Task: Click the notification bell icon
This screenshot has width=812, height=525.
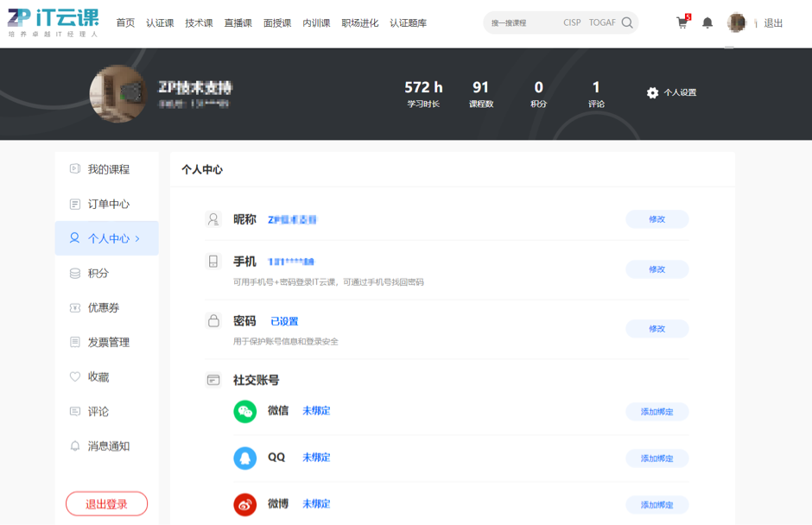Action: (x=707, y=23)
